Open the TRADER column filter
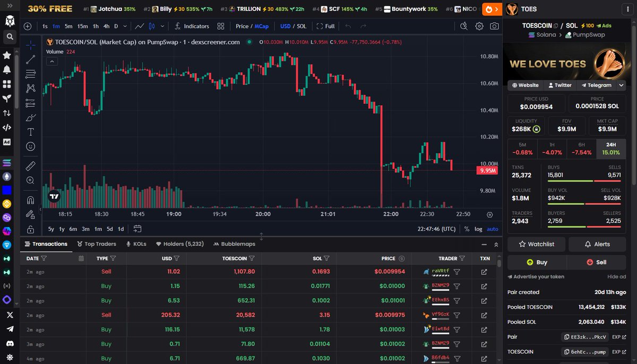 pos(462,258)
